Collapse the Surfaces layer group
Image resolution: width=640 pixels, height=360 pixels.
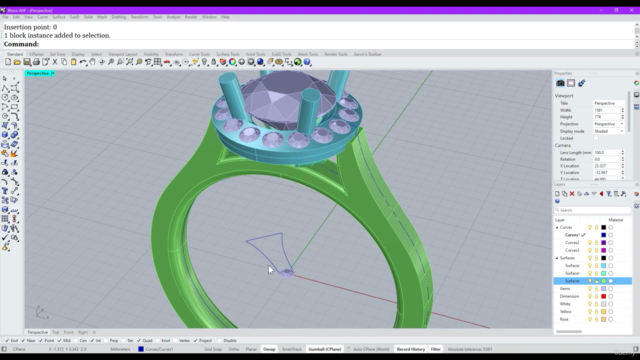tap(557, 258)
